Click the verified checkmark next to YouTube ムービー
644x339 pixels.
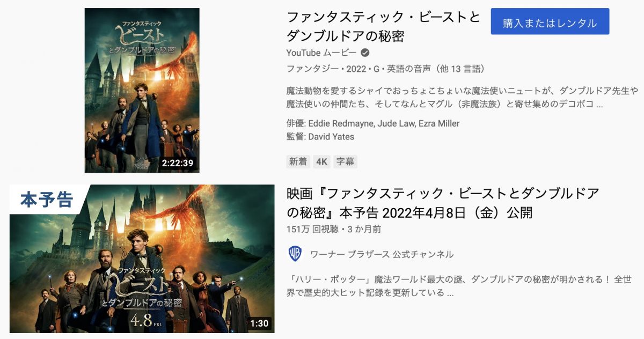pyautogui.click(x=365, y=53)
